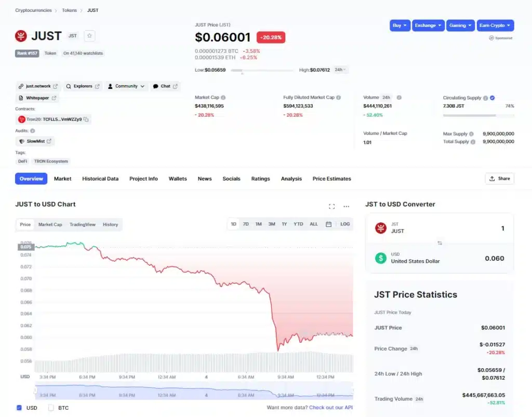Image resolution: width=532 pixels, height=417 pixels.
Task: Change Price Change 24h period in statistics
Action: click(x=414, y=348)
